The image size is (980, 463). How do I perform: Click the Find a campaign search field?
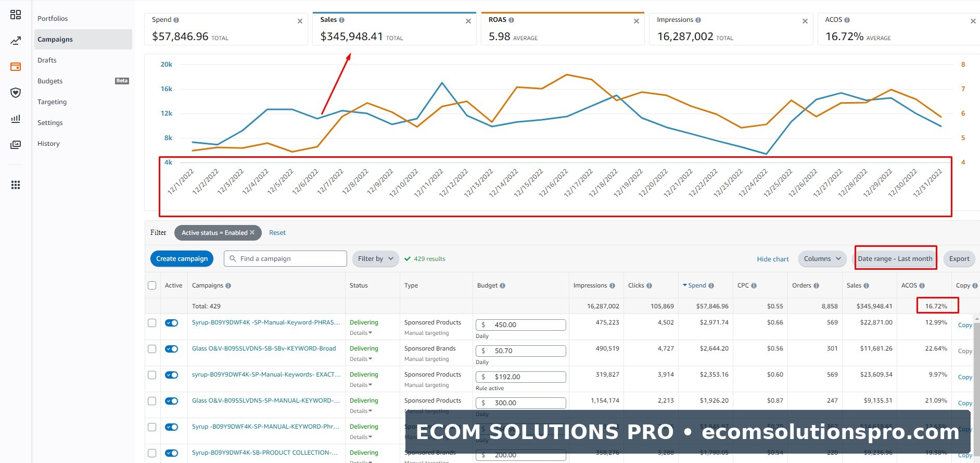[285, 259]
